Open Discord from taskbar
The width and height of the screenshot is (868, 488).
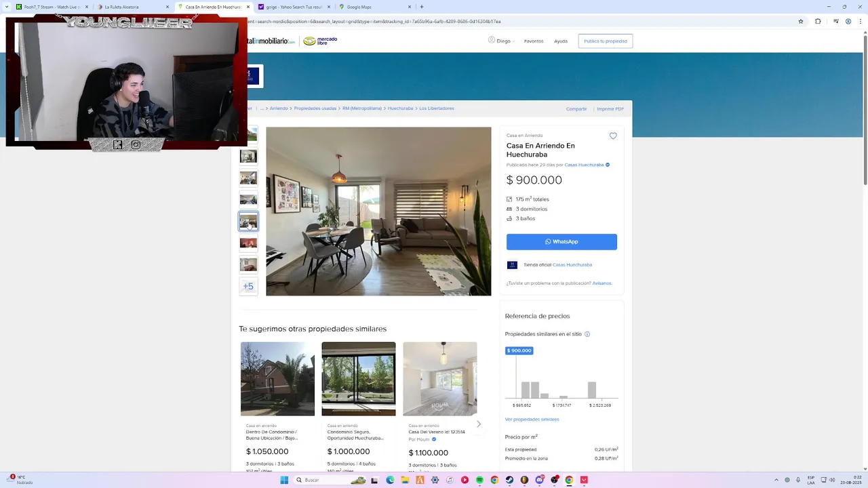point(539,480)
